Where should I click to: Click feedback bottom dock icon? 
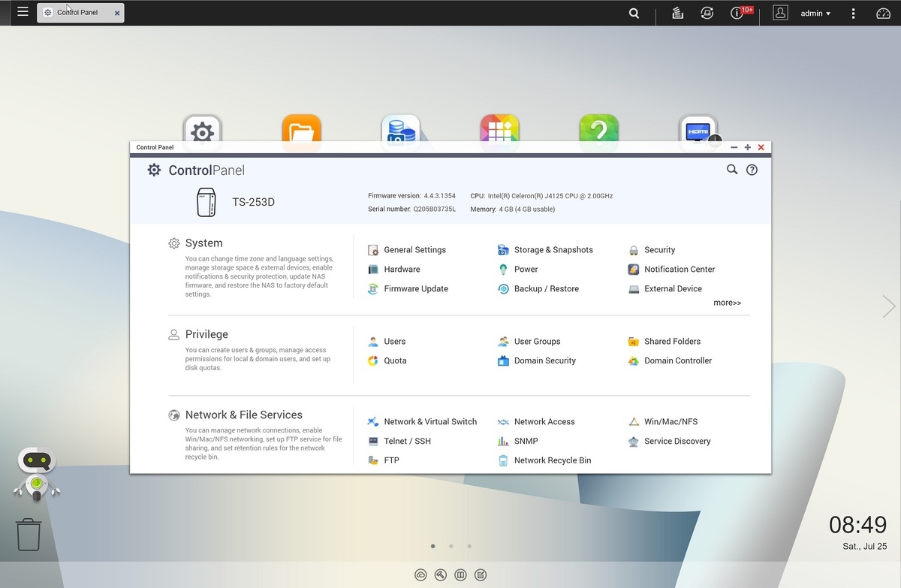(x=481, y=575)
